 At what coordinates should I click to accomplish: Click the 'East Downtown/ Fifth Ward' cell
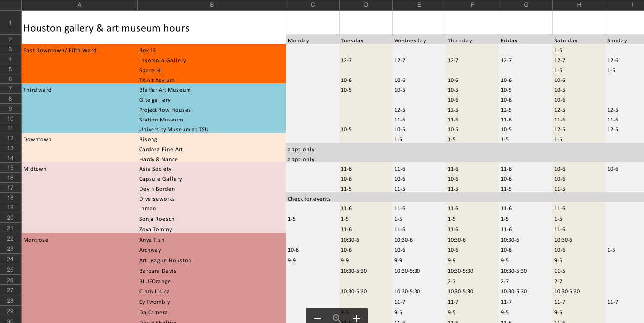coord(79,49)
